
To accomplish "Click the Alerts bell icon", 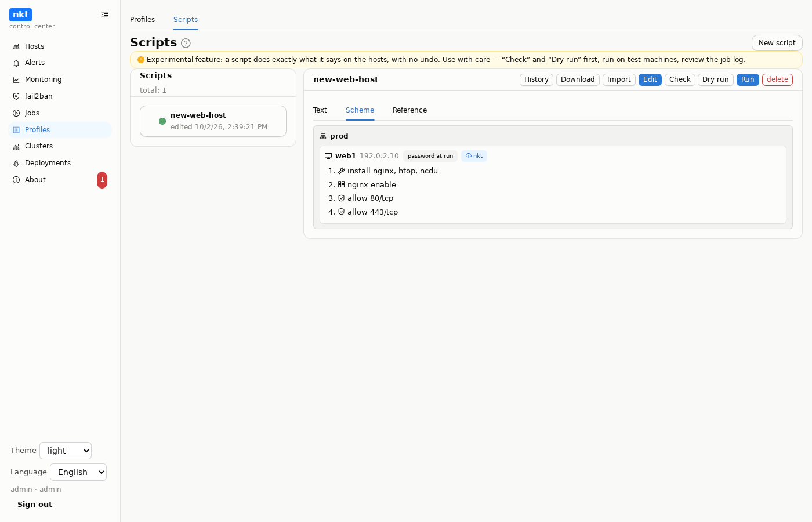I will click(x=16, y=63).
